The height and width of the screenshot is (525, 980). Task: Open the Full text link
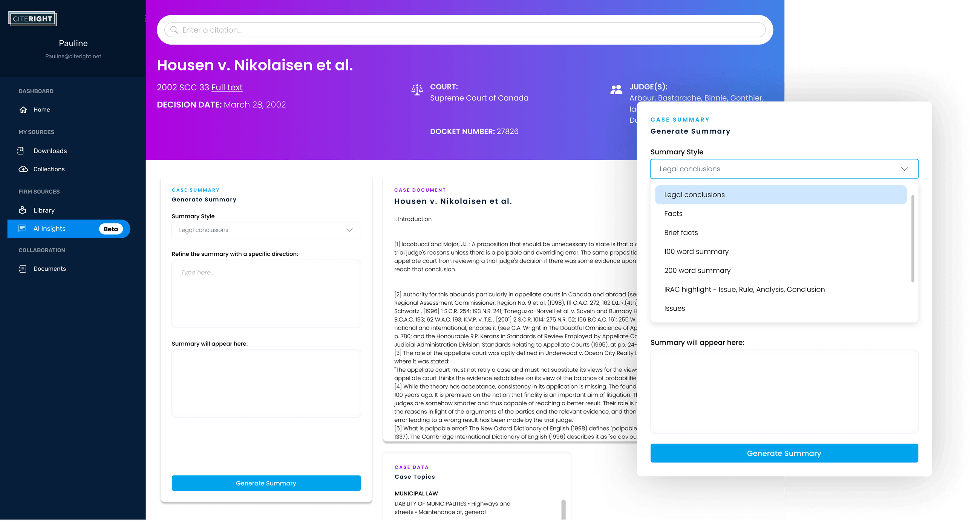click(x=227, y=87)
